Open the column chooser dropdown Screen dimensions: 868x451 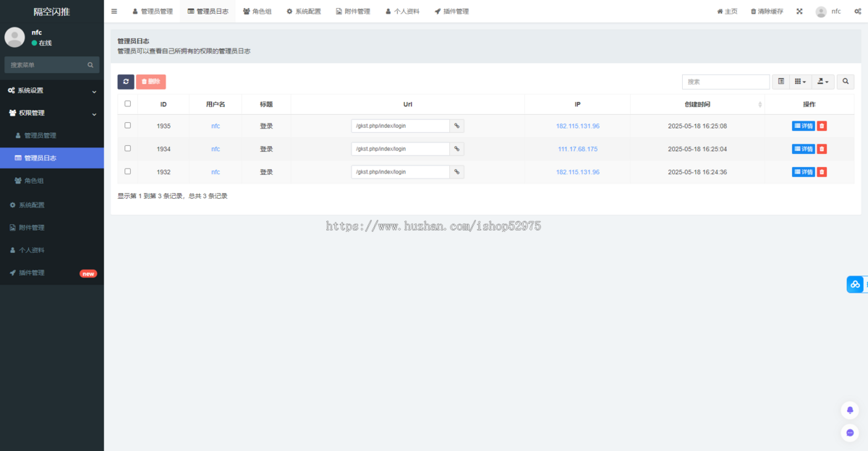click(800, 82)
